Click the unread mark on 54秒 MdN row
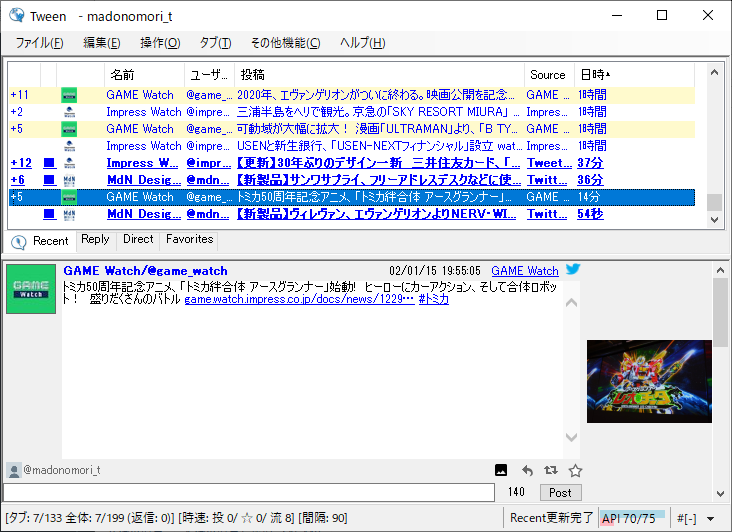This screenshot has height=532, width=732. click(49, 214)
